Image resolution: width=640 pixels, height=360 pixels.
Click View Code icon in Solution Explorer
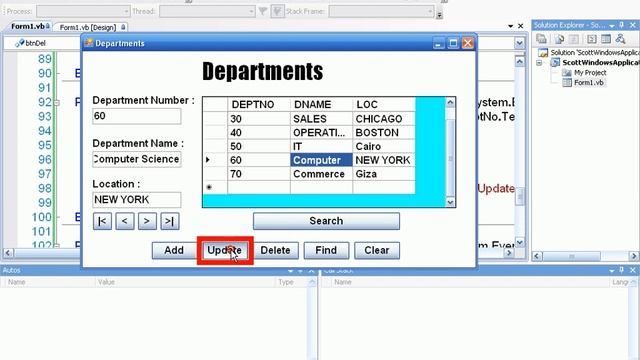tap(591, 39)
